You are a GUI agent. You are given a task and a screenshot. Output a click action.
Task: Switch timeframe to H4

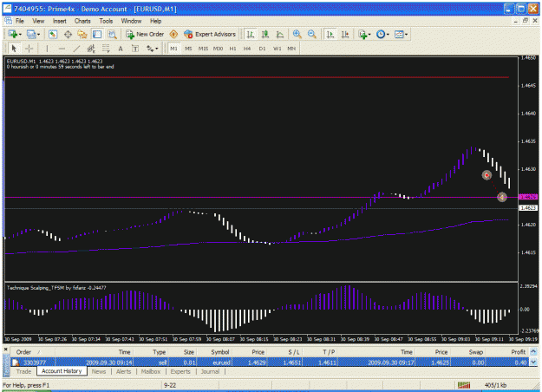247,49
